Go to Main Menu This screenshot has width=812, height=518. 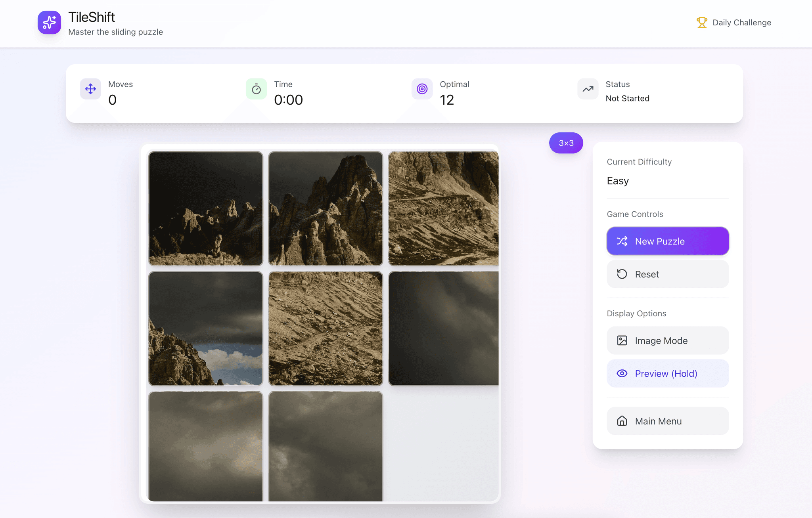click(x=667, y=421)
